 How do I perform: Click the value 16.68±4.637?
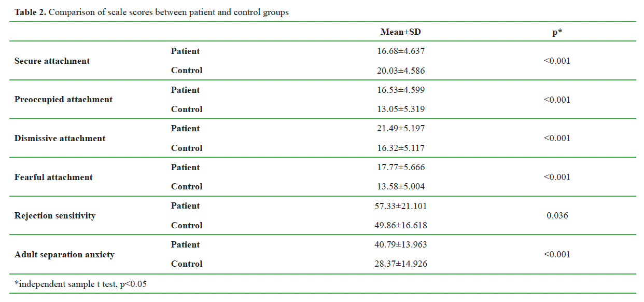click(x=401, y=51)
